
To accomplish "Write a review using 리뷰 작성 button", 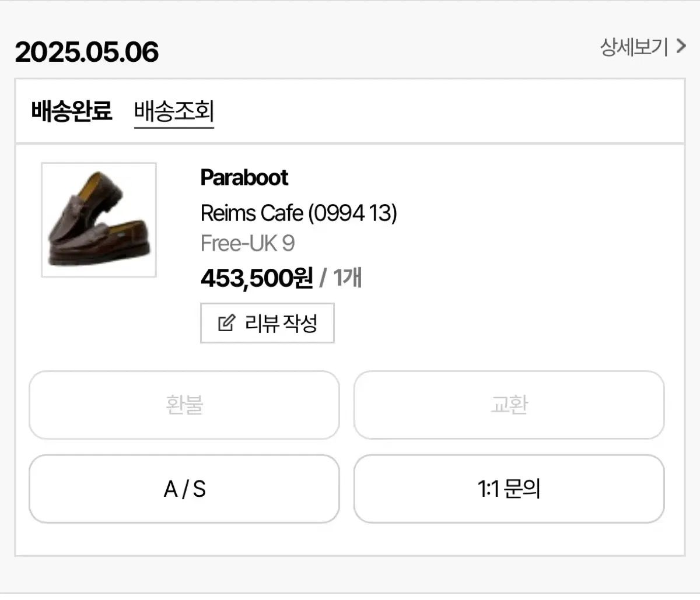I will [x=267, y=323].
